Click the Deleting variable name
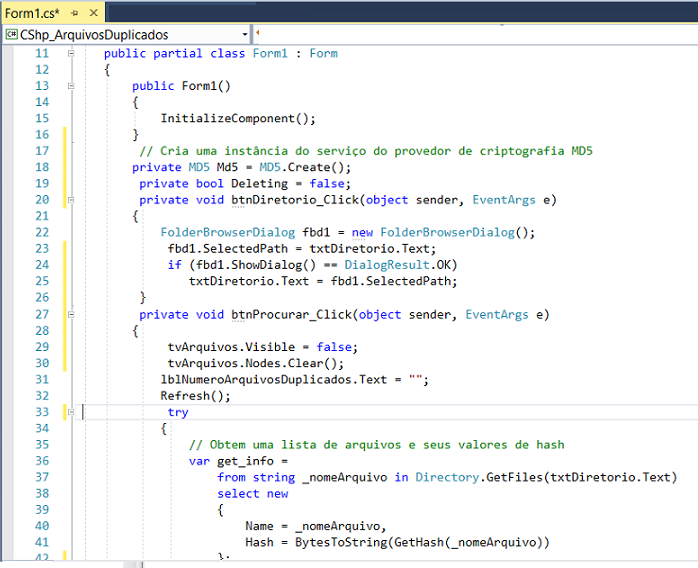The height and width of the screenshot is (568, 698). click(260, 184)
